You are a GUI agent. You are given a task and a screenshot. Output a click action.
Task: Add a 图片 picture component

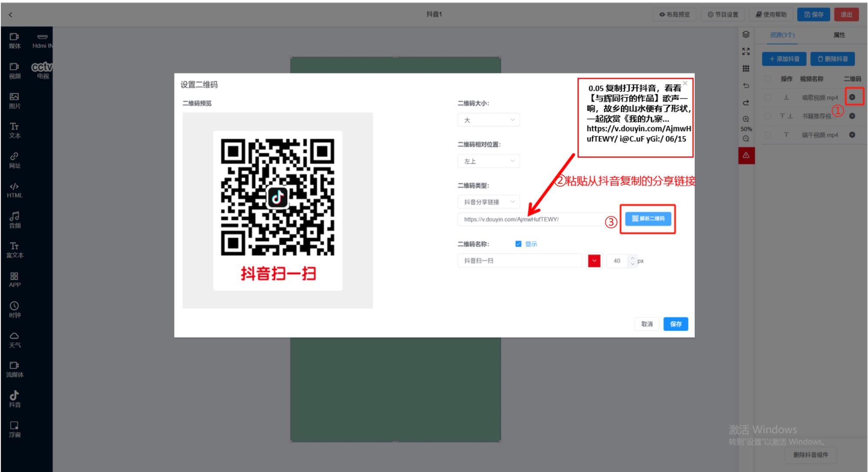click(x=14, y=101)
